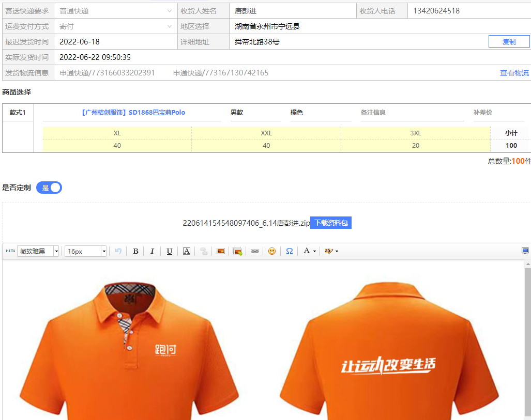This screenshot has width=531, height=420.
Task: Click the 男款 style field
Action: click(x=256, y=113)
